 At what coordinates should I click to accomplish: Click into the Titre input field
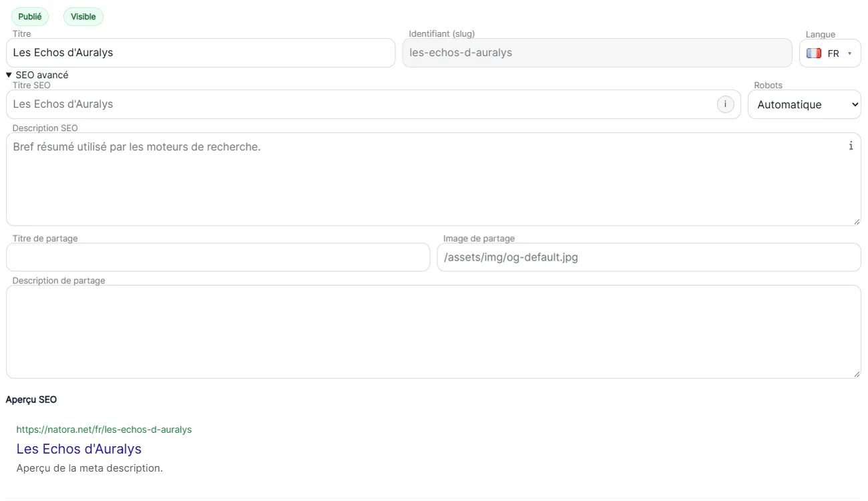tap(200, 53)
